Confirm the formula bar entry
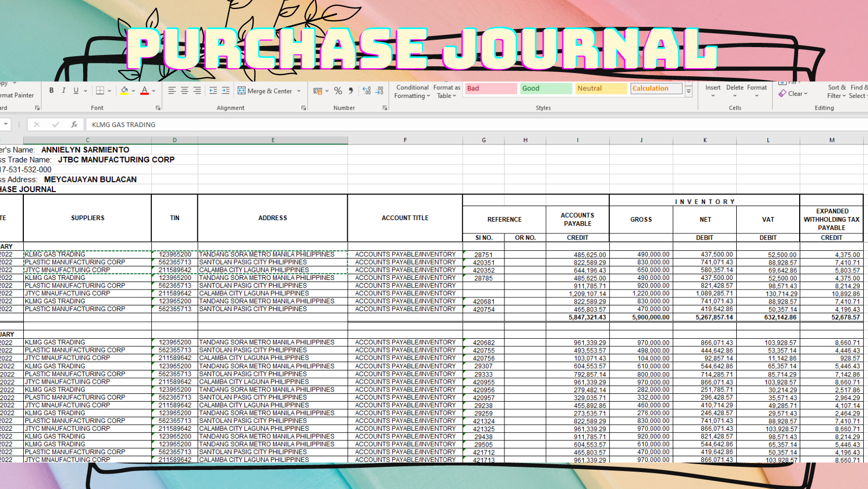 pyautogui.click(x=56, y=124)
